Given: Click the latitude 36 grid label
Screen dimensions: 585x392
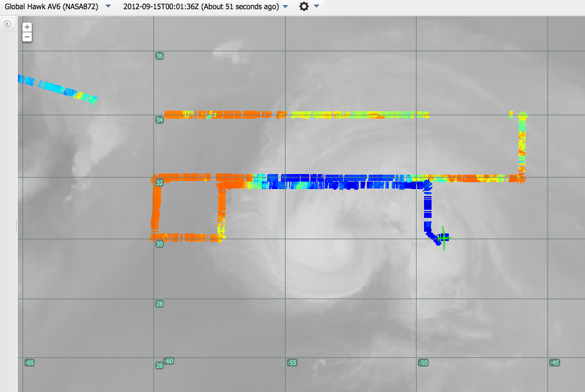Looking at the screenshot, I should pos(160,56).
